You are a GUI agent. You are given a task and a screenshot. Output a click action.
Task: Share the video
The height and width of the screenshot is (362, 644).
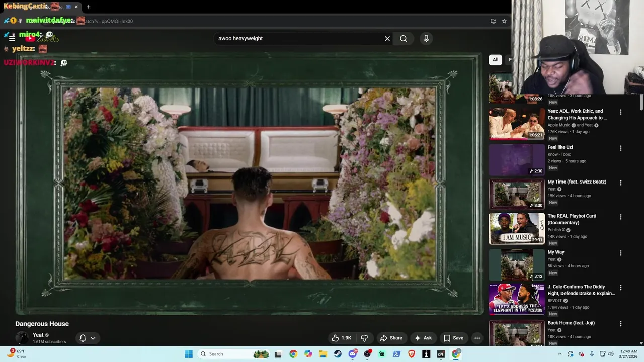click(x=391, y=338)
